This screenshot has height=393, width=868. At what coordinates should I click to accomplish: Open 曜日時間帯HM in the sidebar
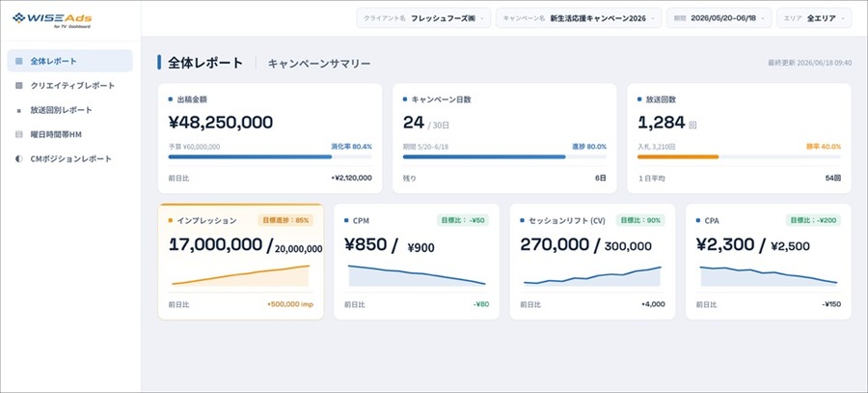[69, 134]
